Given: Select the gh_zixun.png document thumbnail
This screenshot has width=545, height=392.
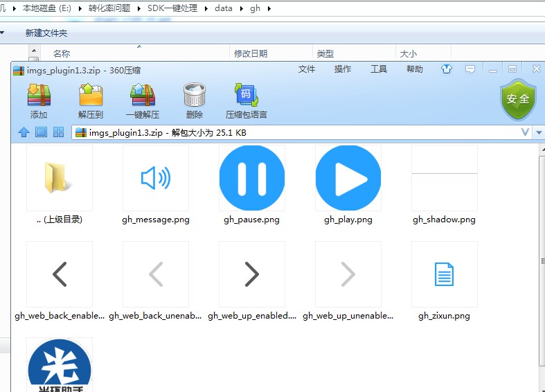Looking at the screenshot, I should [445, 274].
